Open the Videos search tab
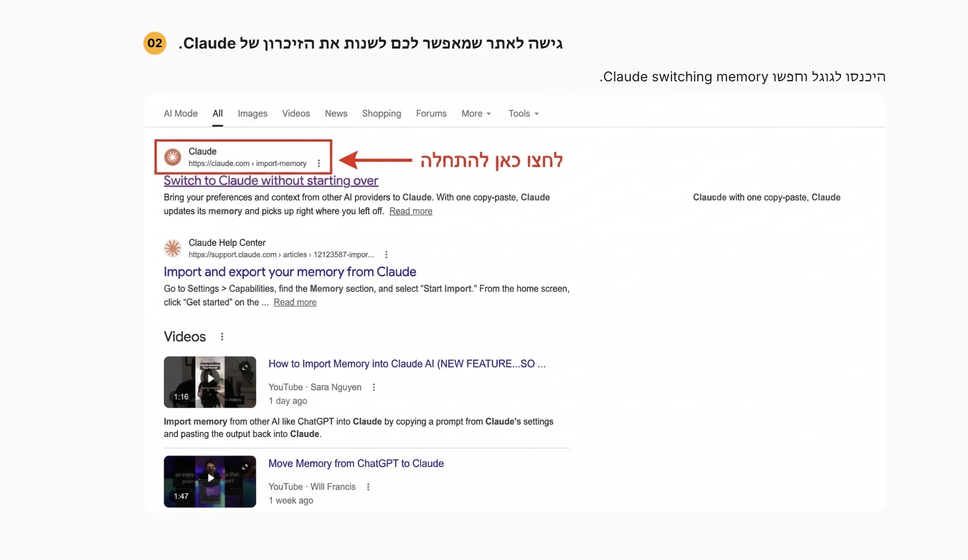 coord(296,114)
